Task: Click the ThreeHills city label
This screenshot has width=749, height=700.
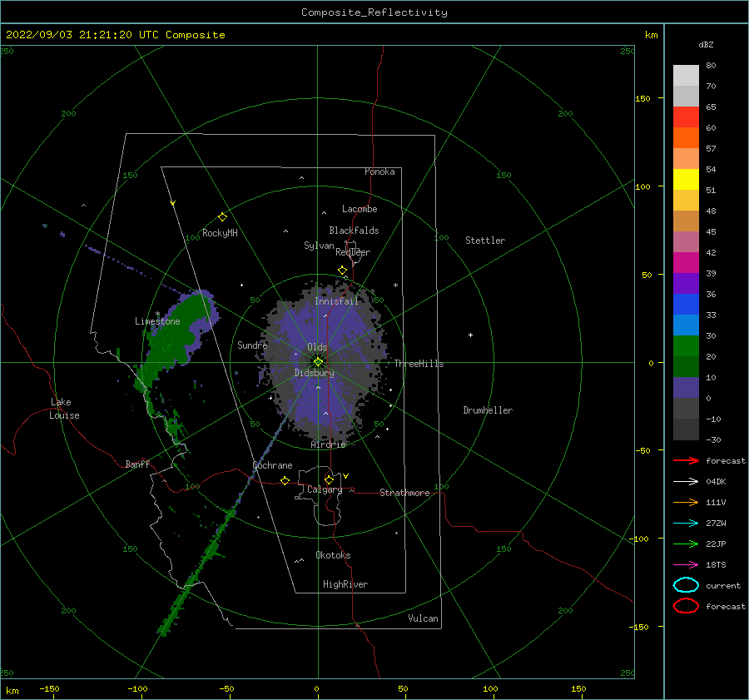Action: (x=419, y=364)
